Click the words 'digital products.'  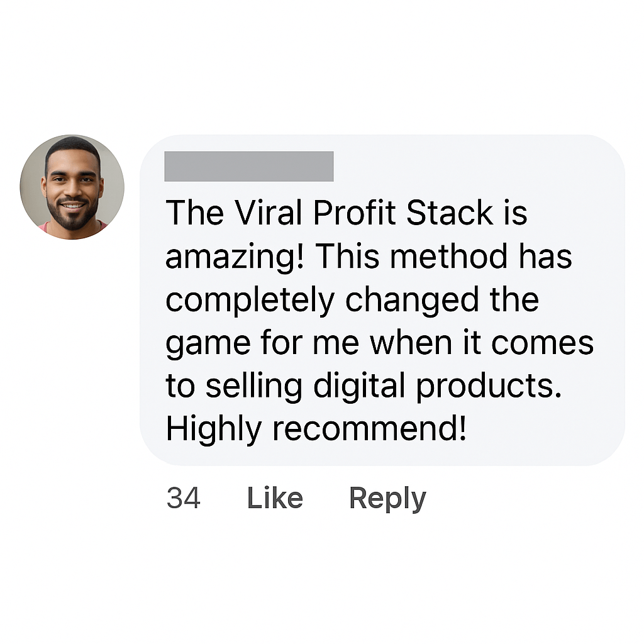(x=437, y=387)
